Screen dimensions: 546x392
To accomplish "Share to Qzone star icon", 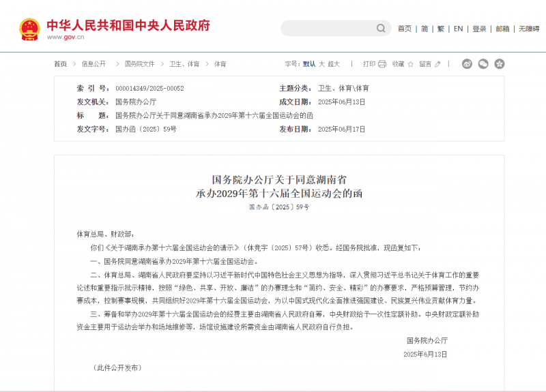I will (x=500, y=63).
